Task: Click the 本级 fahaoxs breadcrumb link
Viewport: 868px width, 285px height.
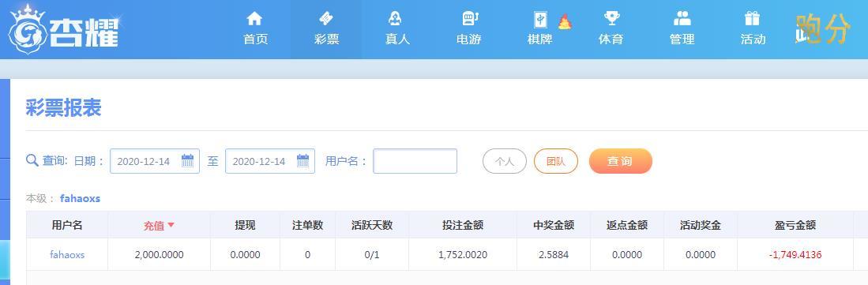Action: click(81, 198)
